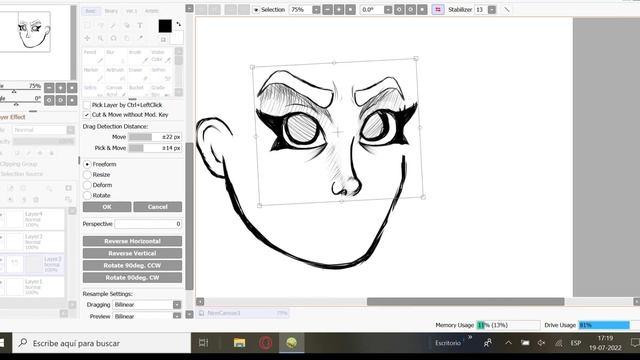The width and height of the screenshot is (640, 360).
Task: Open the layer blending mode Normal dropdown
Action: [x=70, y=130]
